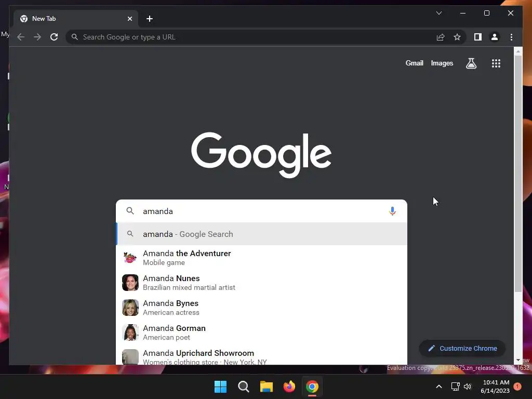Open a new tab with plus button

pos(150,19)
